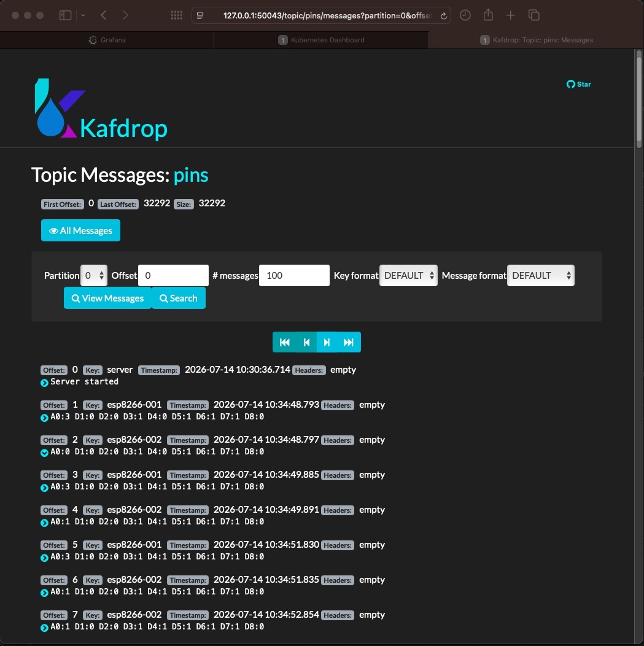
Task: Jump to first page of messages
Action: click(284, 342)
